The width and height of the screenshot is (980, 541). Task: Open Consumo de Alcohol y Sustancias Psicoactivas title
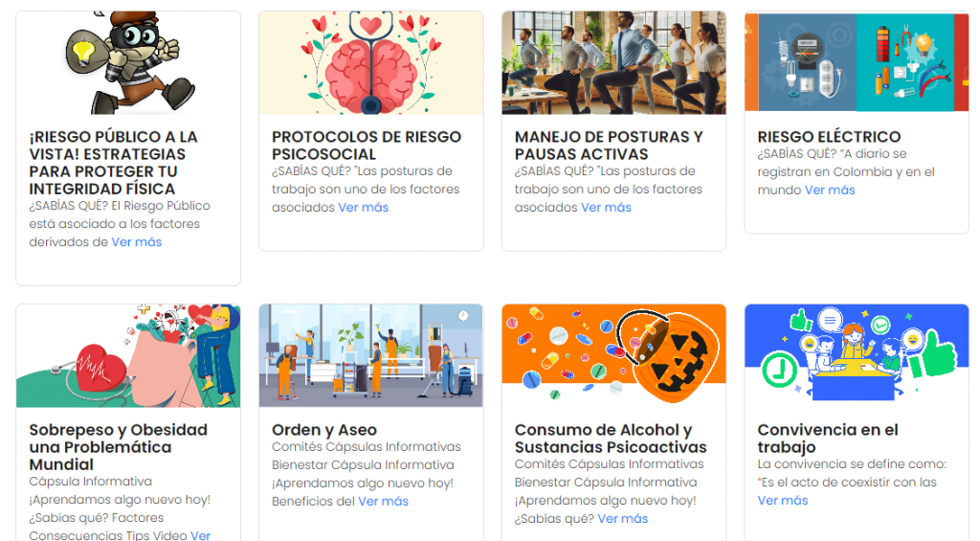coord(611,439)
